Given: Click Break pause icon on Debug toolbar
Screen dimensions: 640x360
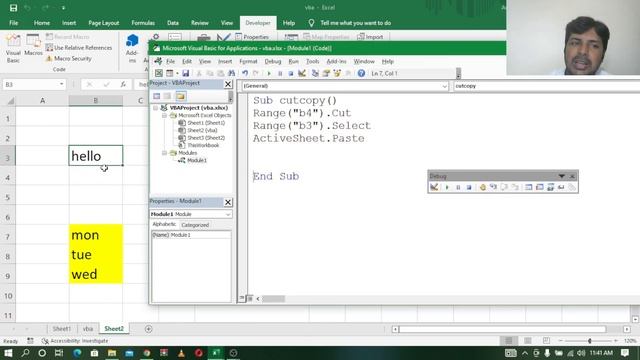Looking at the screenshot, I should point(458,187).
